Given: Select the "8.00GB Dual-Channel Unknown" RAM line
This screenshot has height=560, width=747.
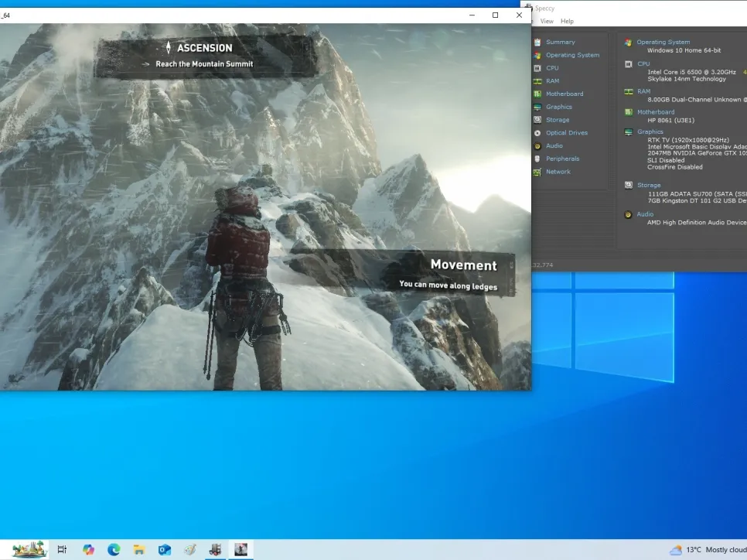Looking at the screenshot, I should click(697, 100).
